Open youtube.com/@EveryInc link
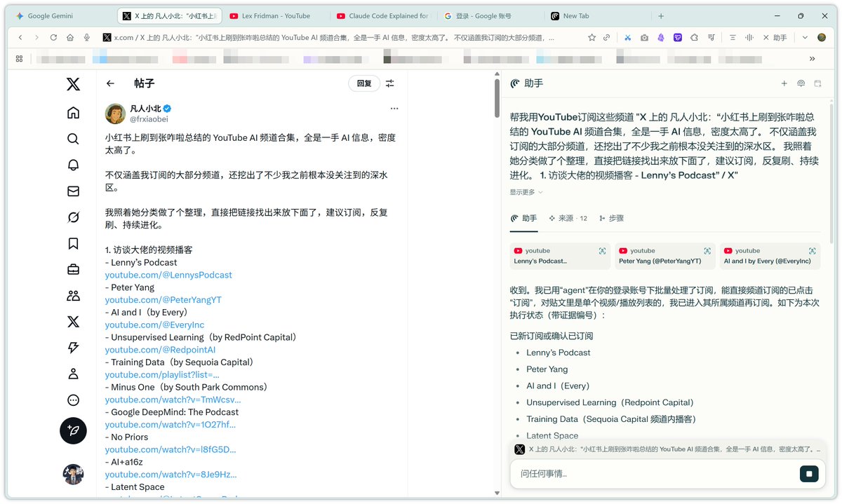The height and width of the screenshot is (504, 842). tap(155, 325)
